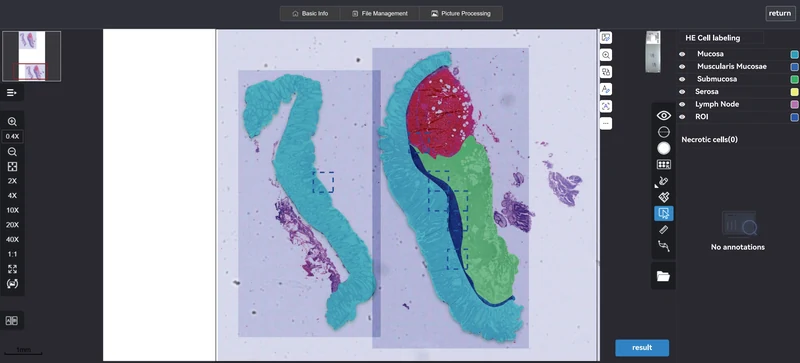Open the Basic Info tab
The height and width of the screenshot is (363, 800).
[x=310, y=14]
